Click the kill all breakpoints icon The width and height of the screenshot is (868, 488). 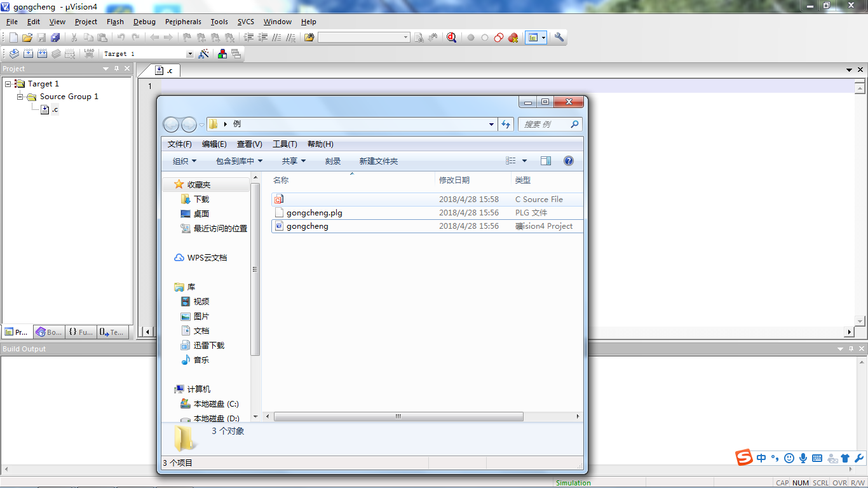click(513, 37)
